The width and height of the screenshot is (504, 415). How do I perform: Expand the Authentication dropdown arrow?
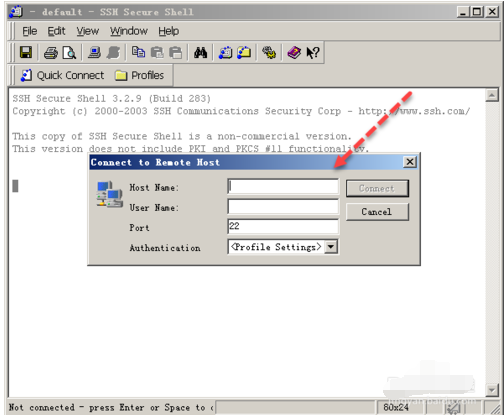coord(331,247)
